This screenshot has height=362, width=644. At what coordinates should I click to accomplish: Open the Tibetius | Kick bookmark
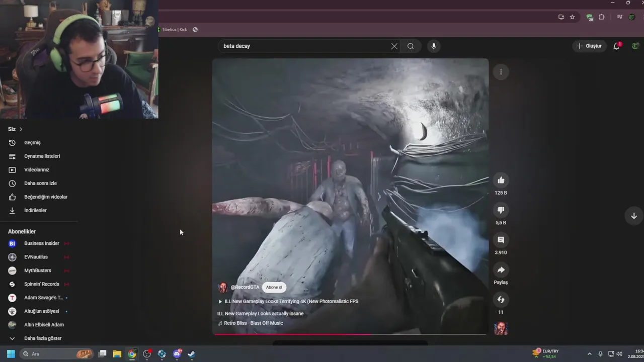tap(173, 30)
